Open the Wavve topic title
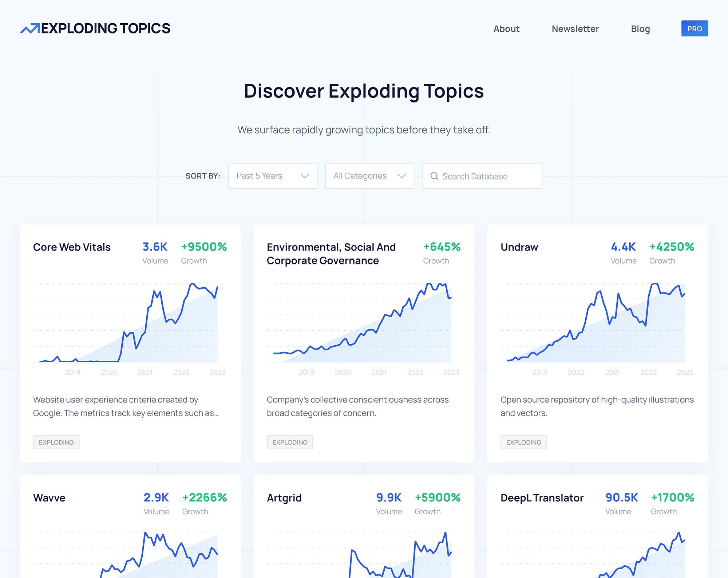This screenshot has width=728, height=578. click(x=49, y=498)
